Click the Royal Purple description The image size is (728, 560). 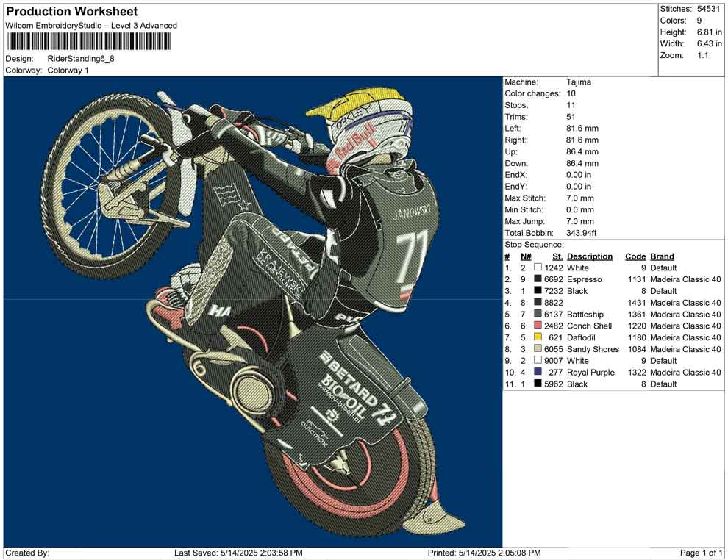click(590, 372)
